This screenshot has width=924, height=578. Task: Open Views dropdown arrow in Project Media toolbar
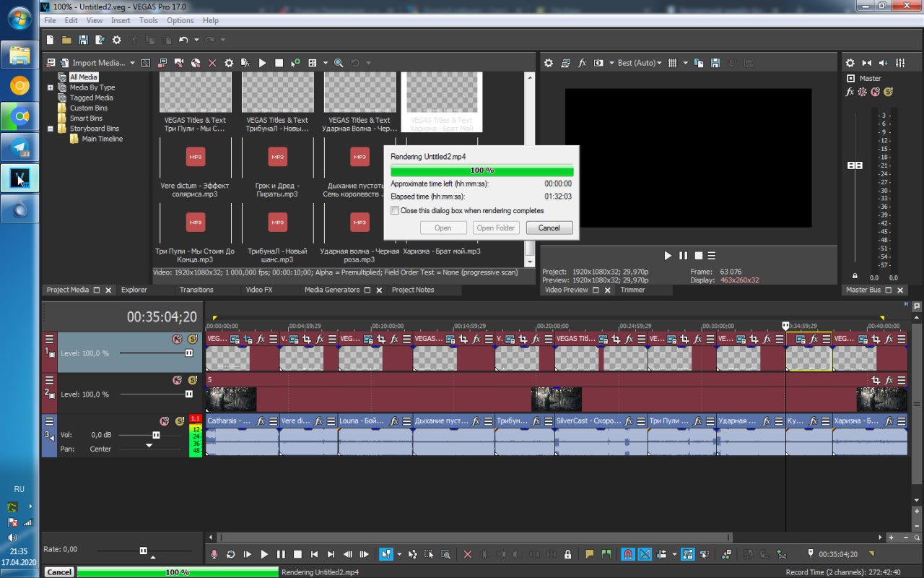(326, 63)
